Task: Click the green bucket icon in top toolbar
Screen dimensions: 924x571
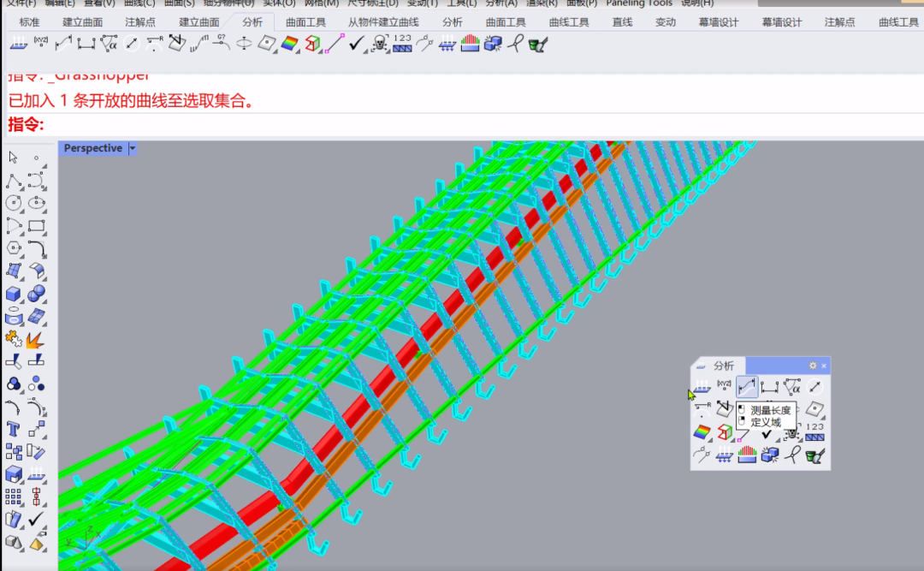Action: 537,44
